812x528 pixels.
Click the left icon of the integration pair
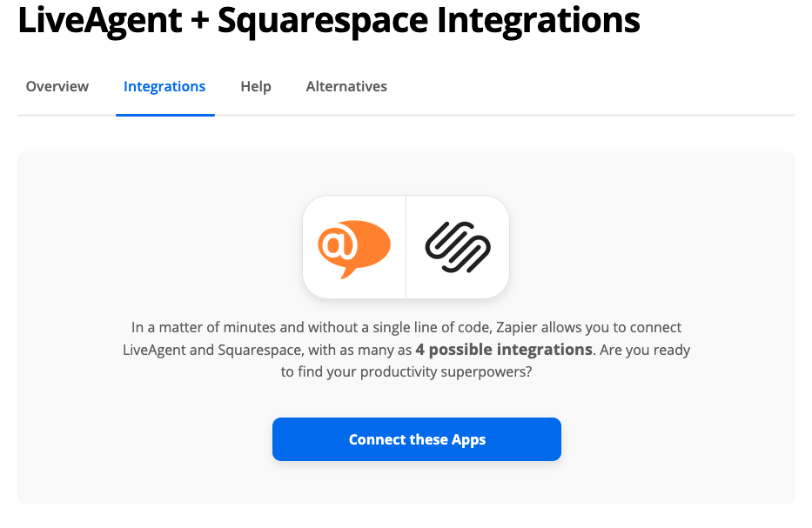click(353, 246)
